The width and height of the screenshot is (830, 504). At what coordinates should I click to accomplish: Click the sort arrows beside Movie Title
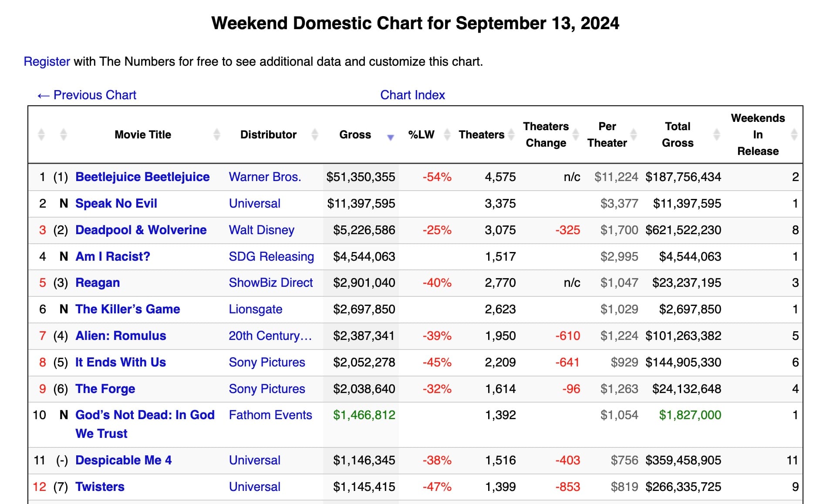tap(217, 134)
